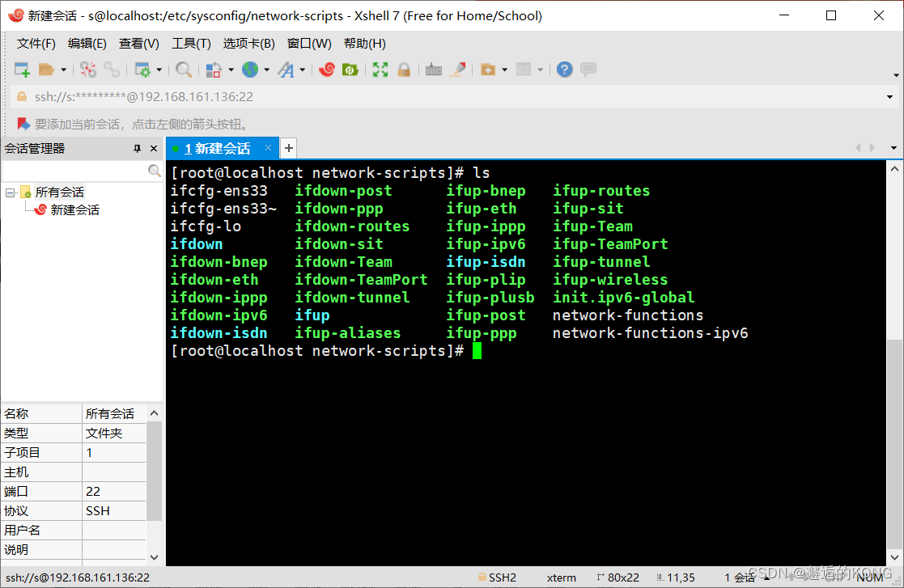This screenshot has height=588, width=904.
Task: Open the 窗口(W) menu
Action: click(310, 44)
